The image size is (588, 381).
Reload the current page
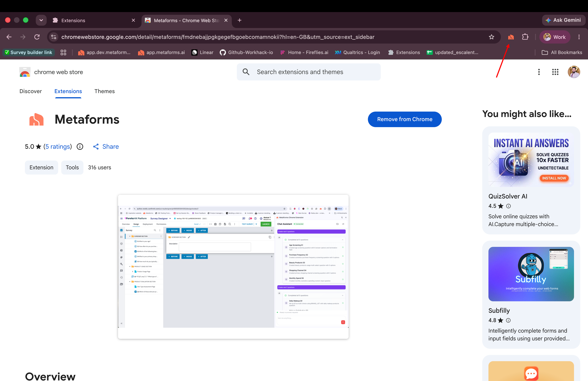pos(37,37)
